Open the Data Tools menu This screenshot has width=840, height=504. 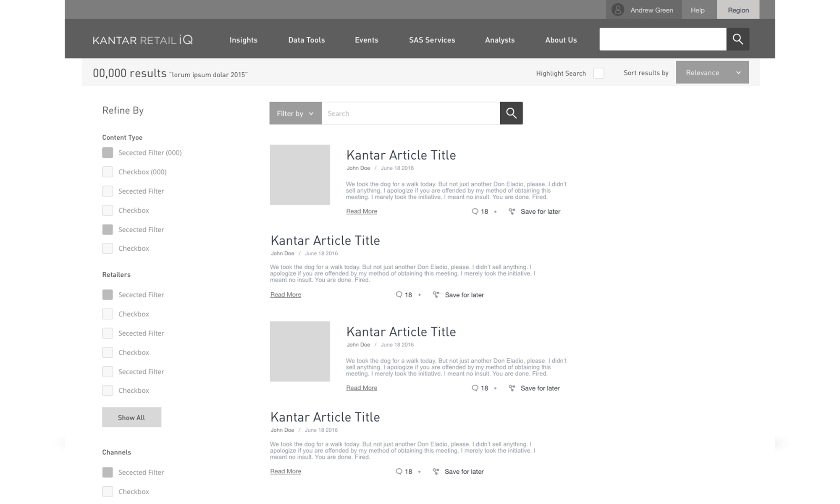tap(307, 40)
